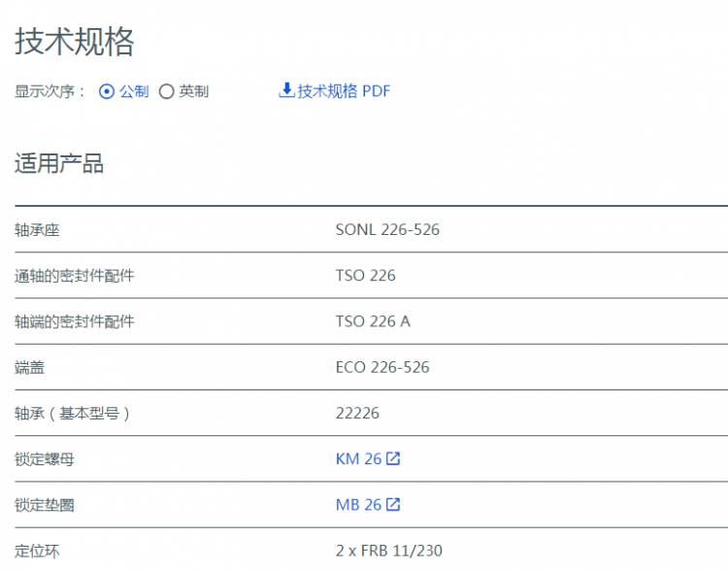The height and width of the screenshot is (571, 728).
Task: Select the 公制 radio button
Action: tap(108, 92)
